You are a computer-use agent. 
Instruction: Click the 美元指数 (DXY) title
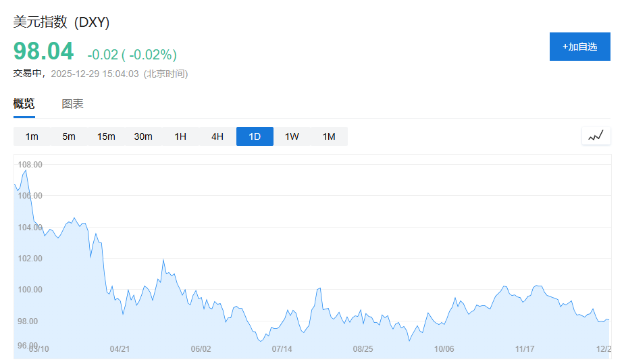61,22
